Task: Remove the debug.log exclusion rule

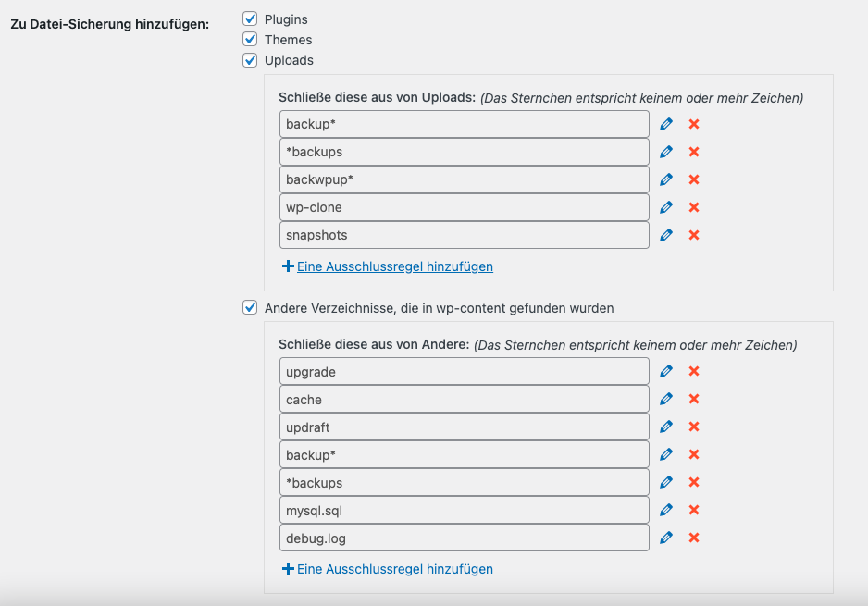Action: [x=694, y=538]
